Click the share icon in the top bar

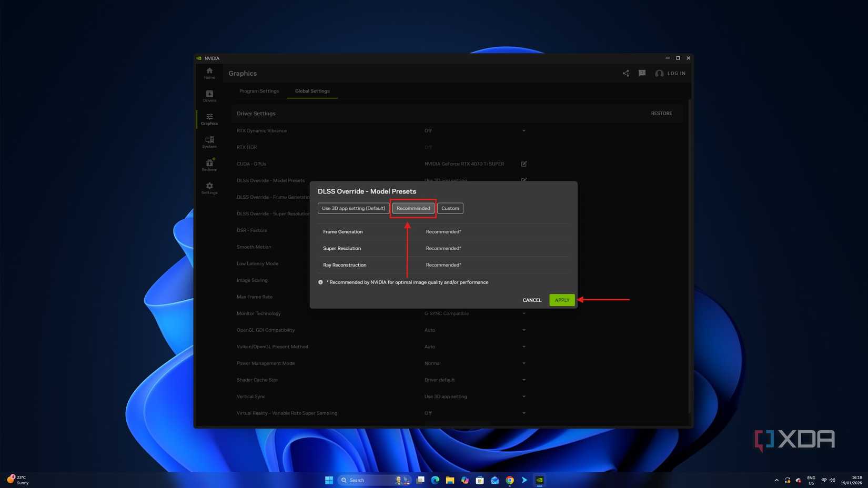click(625, 73)
